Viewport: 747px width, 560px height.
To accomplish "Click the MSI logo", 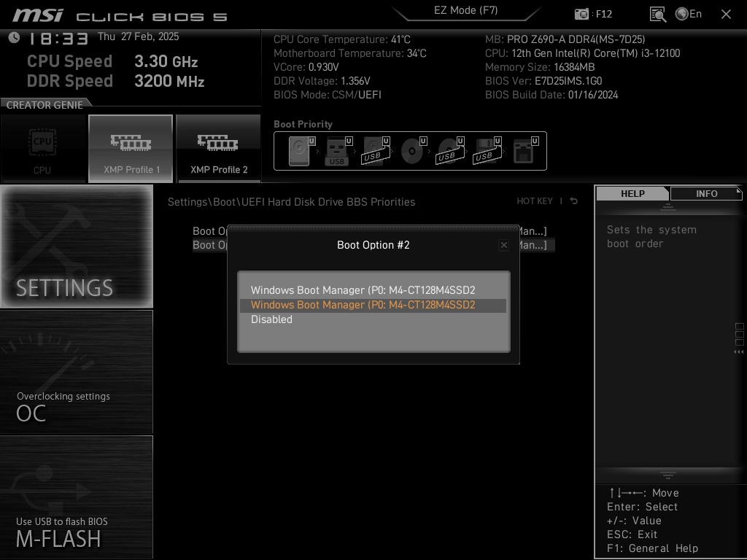I will (x=38, y=15).
